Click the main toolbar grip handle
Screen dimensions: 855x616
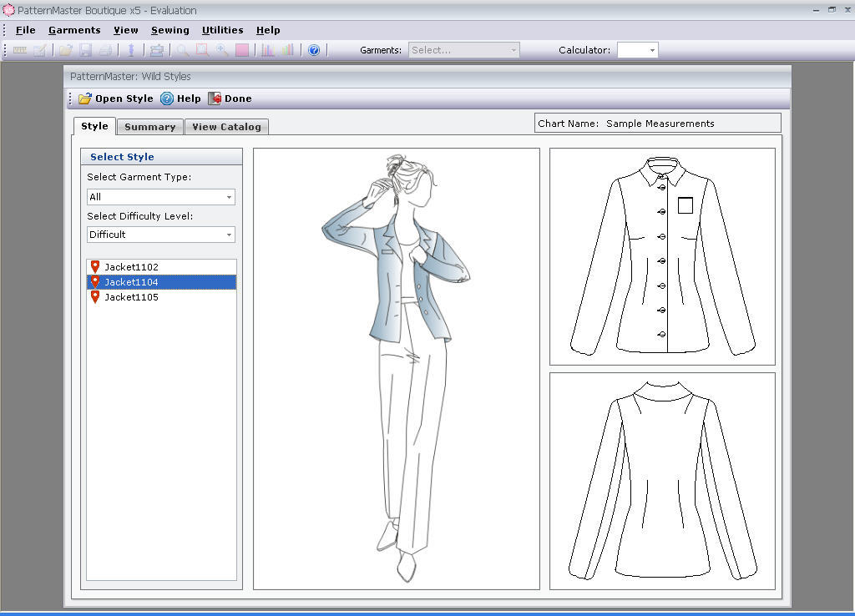tap(5, 50)
